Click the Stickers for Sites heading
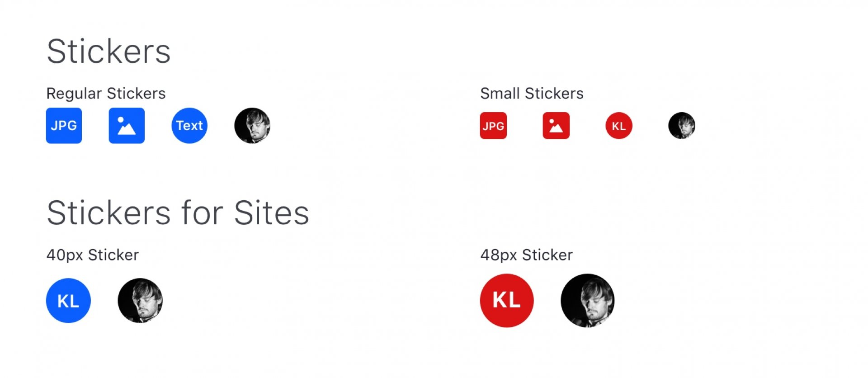Image resolution: width=868 pixels, height=378 pixels. click(178, 213)
